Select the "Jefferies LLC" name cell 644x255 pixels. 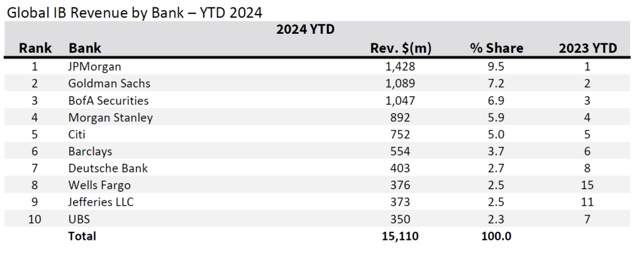(101, 202)
